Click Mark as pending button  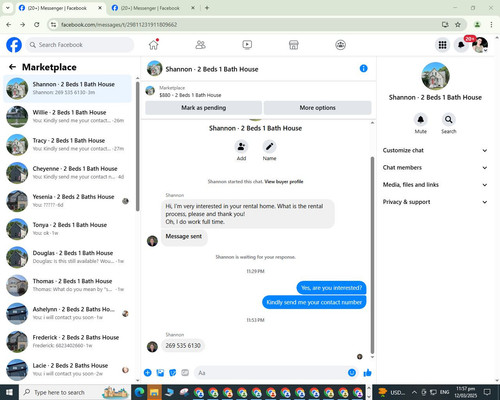pos(203,108)
